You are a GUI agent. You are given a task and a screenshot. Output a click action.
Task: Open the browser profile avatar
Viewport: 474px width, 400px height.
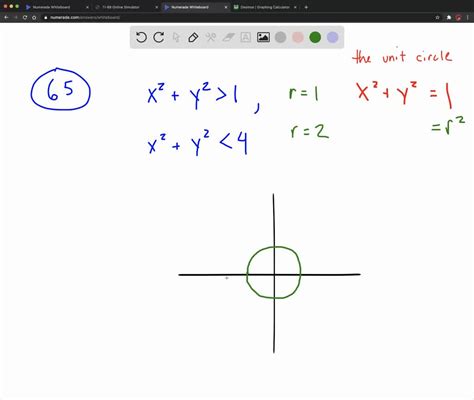coord(458,17)
